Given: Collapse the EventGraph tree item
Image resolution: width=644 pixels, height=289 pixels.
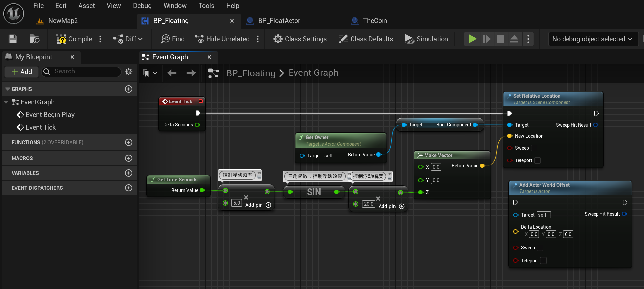Looking at the screenshot, I should click(x=6, y=102).
